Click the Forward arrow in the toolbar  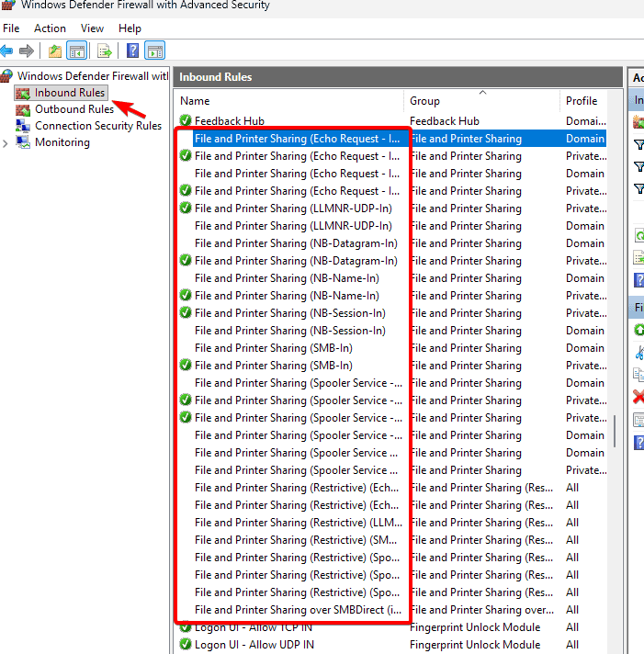27,51
